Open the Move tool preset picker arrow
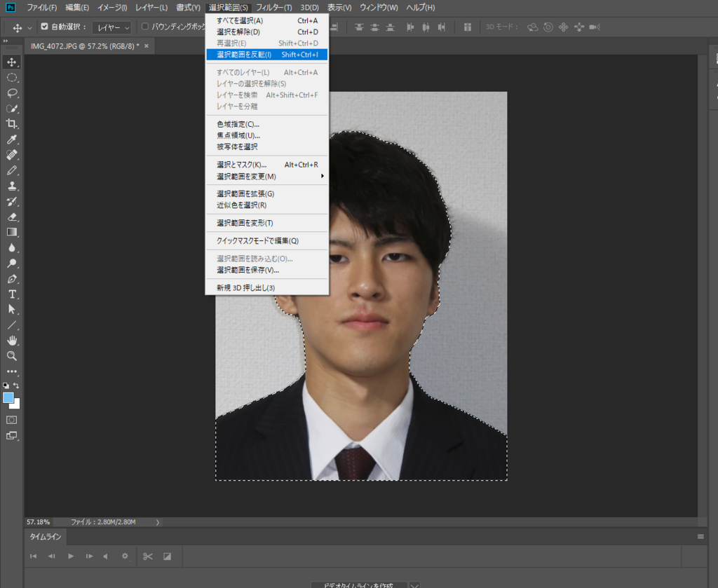 (29, 28)
